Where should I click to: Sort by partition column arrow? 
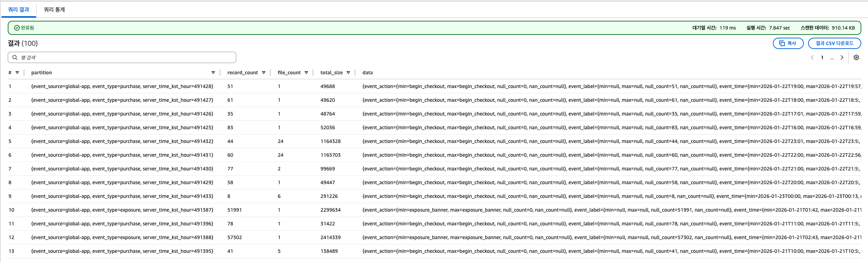click(213, 73)
